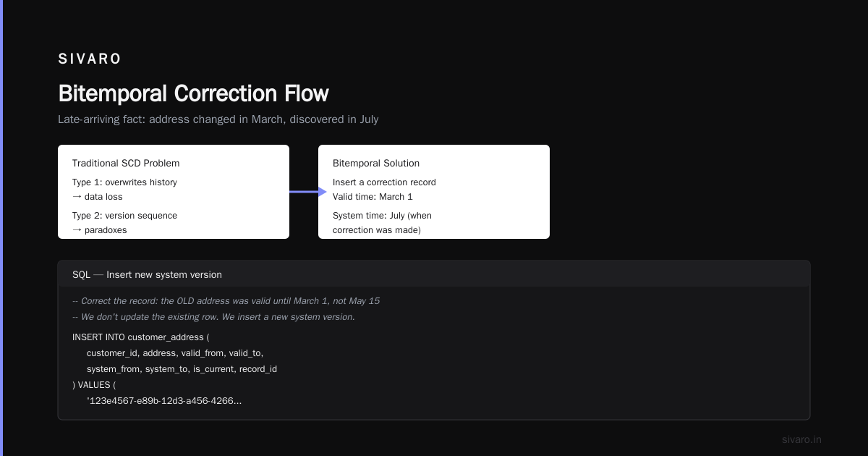Click the Type 2 version sequence line
The width and height of the screenshot is (868, 456).
click(x=124, y=216)
